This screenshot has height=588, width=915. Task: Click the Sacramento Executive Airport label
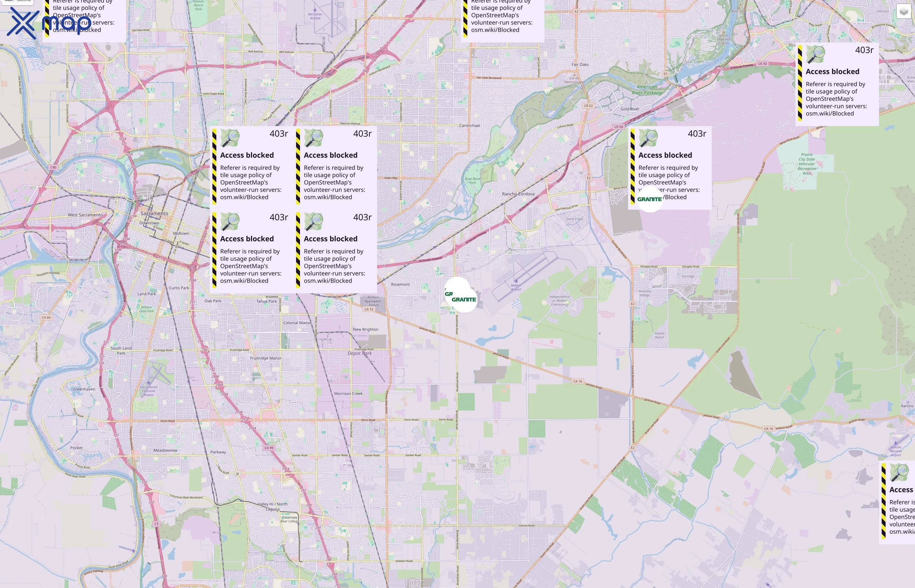149,391
